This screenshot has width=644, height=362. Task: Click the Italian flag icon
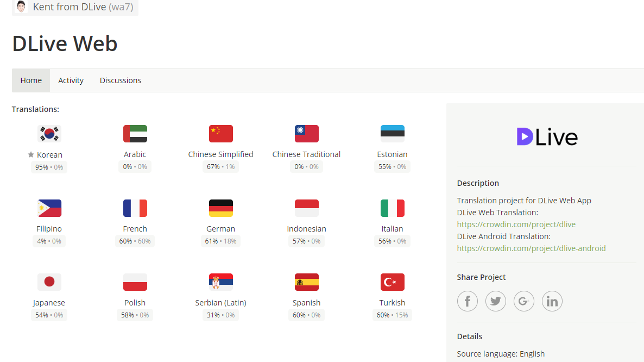pyautogui.click(x=393, y=208)
